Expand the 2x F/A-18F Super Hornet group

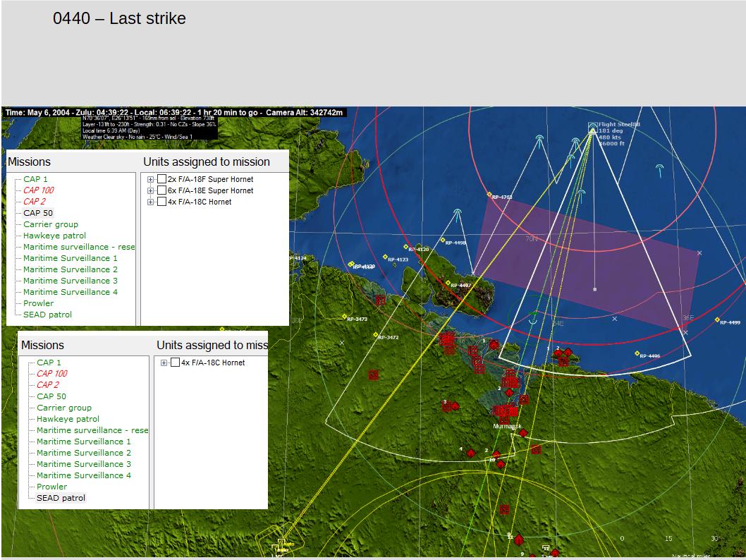point(150,179)
